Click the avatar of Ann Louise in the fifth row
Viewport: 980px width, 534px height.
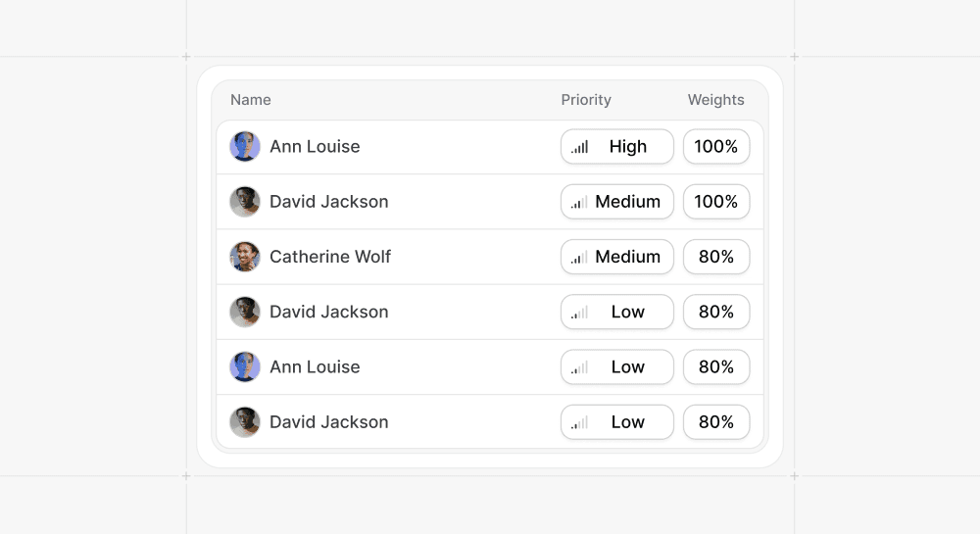click(x=245, y=366)
